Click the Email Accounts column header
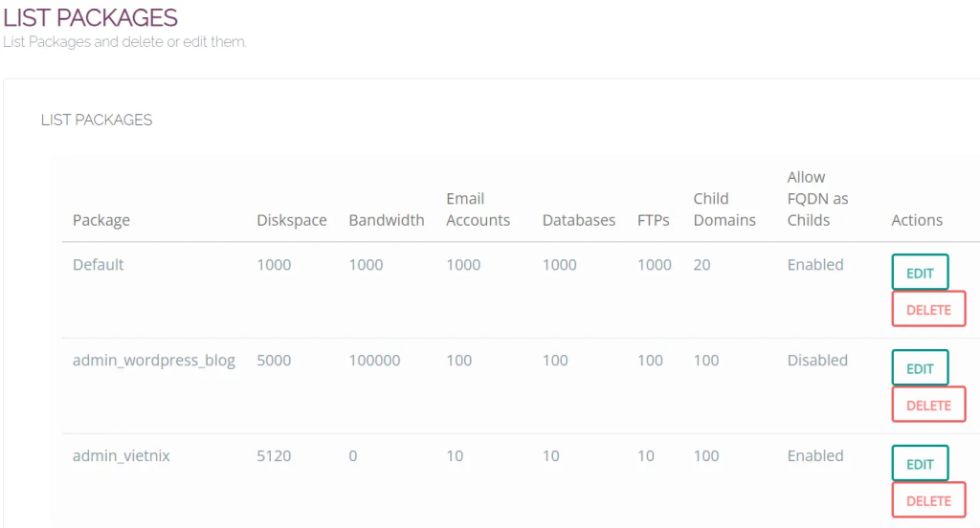This screenshot has height=528, width=980. [479, 209]
